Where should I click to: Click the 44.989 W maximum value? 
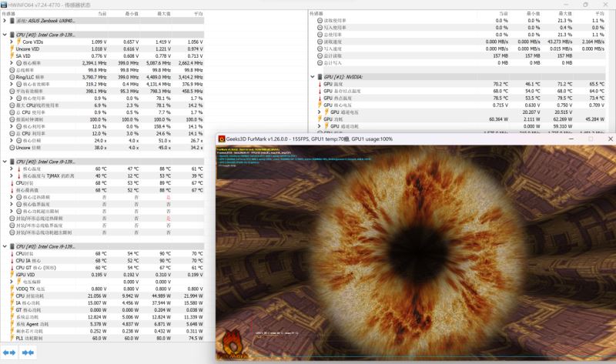(x=162, y=296)
